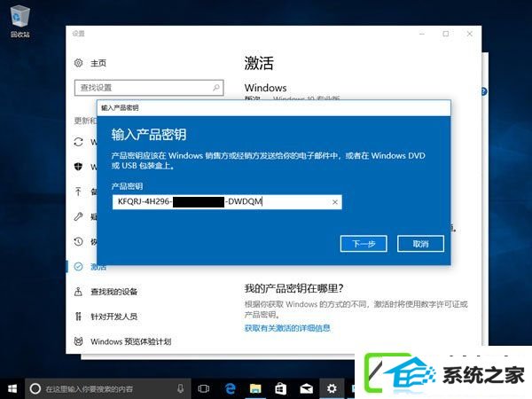
Task: Select the backup upload arrow icon
Action: (78, 192)
